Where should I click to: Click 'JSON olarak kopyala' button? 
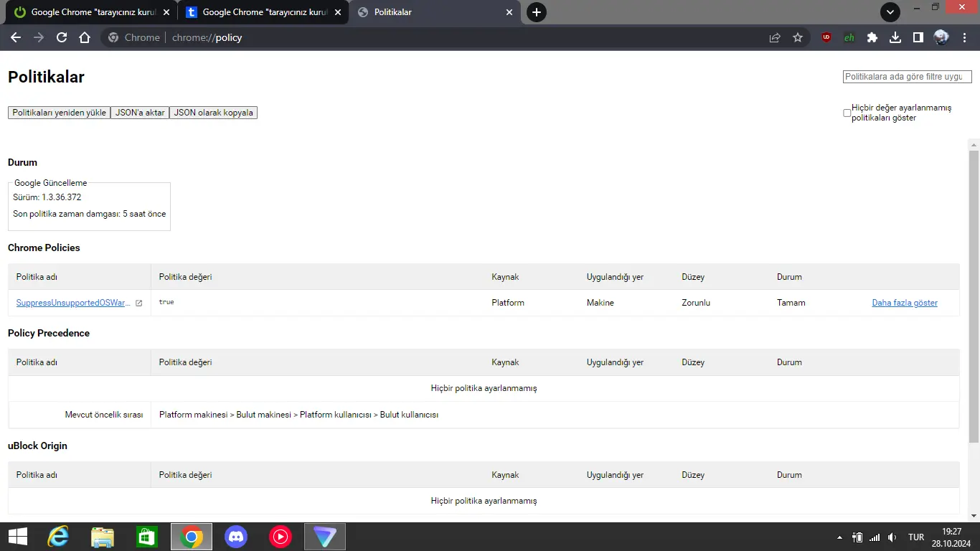click(213, 113)
